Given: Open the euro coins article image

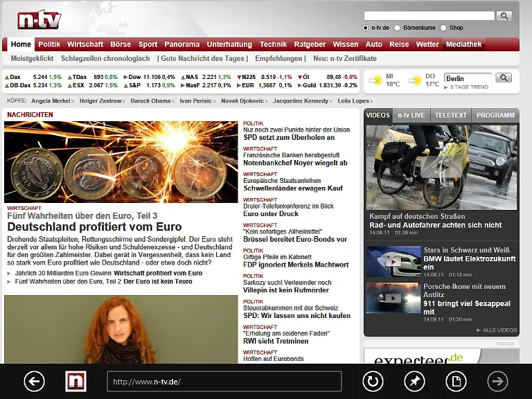Looking at the screenshot, I should click(x=121, y=162).
